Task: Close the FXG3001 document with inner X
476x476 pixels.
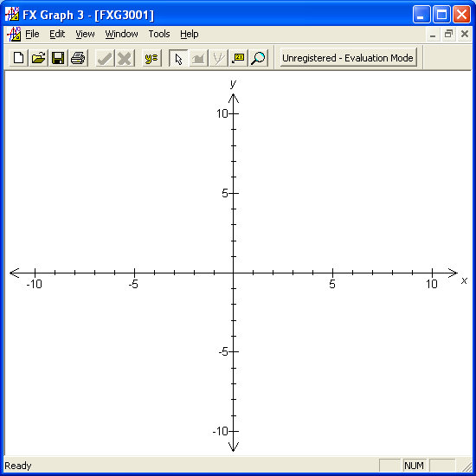Action: pyautogui.click(x=465, y=34)
